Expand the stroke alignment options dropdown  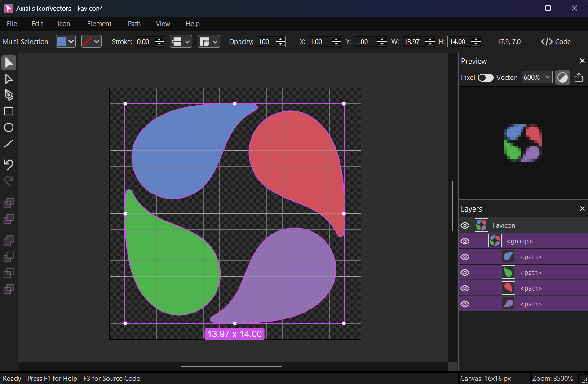pos(181,42)
